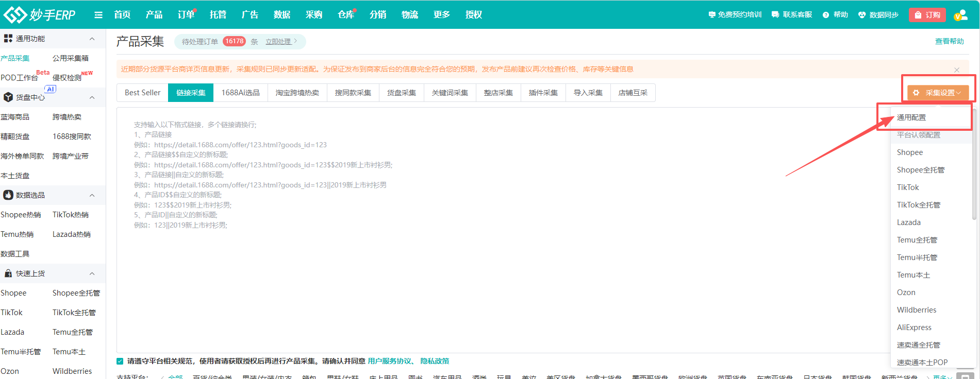Click 立即处理 pending orders link
This screenshot has height=379, width=980.
coord(281,42)
